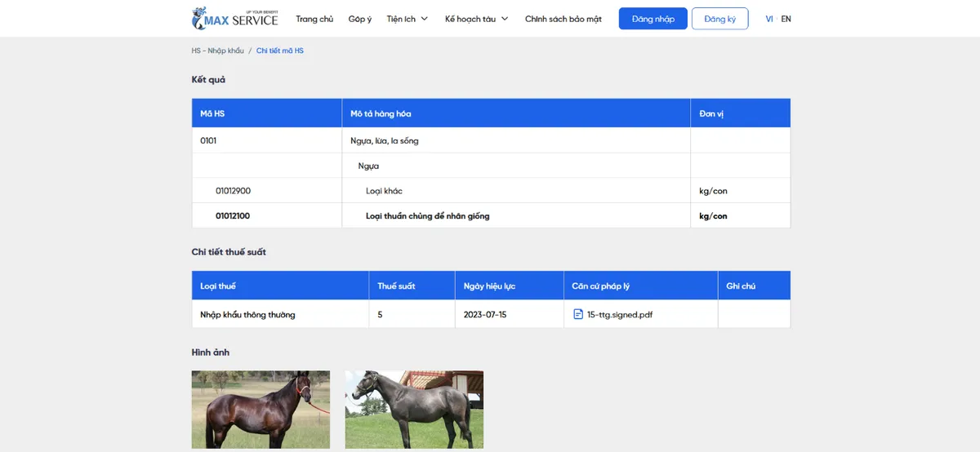Click the PDF file icon

tap(578, 314)
